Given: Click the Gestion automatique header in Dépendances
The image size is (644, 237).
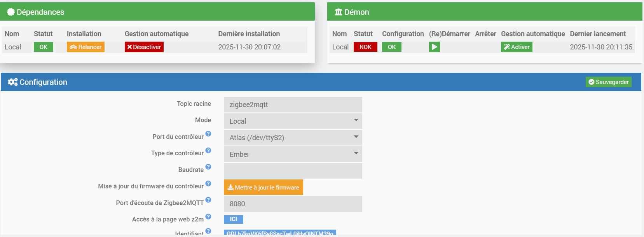Looking at the screenshot, I should [157, 34].
